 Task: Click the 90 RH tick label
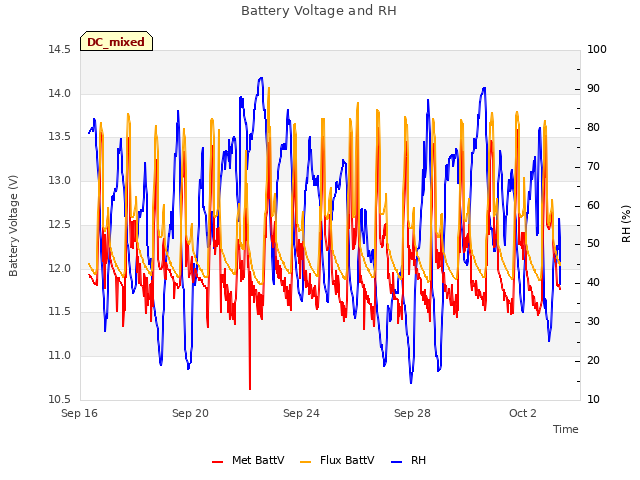click(x=593, y=89)
